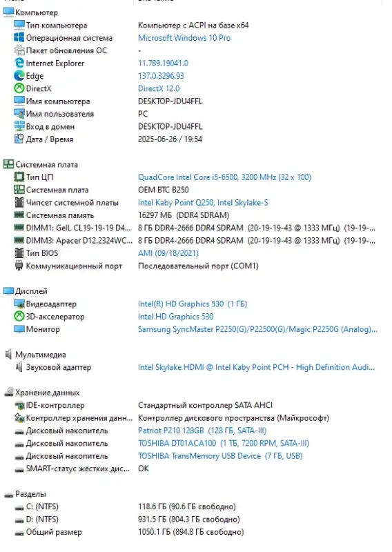The width and height of the screenshot is (392, 552).
Task: Select the value 931.5 ГБ (804.3 ГБ свободно)
Action: [x=189, y=520]
